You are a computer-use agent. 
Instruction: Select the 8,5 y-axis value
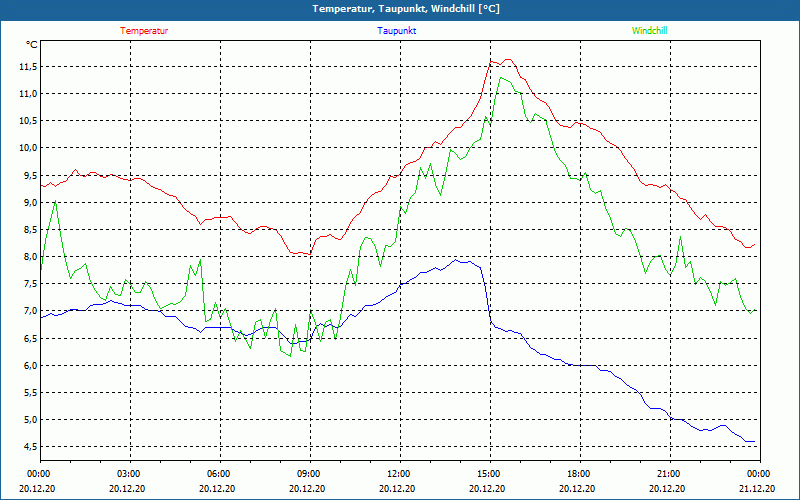tap(30, 230)
